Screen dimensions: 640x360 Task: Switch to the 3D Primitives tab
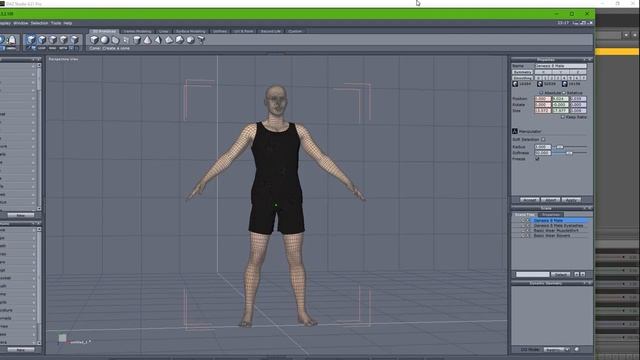(104, 31)
